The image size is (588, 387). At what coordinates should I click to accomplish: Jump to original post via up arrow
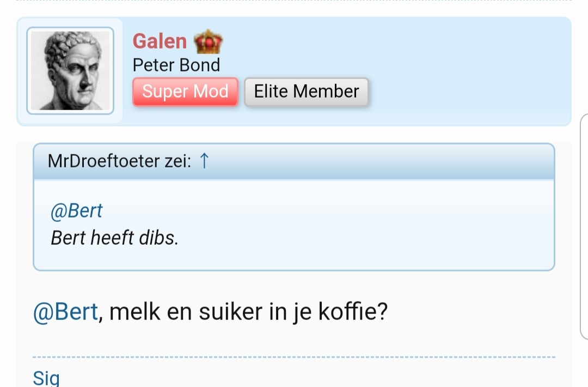[x=204, y=161]
